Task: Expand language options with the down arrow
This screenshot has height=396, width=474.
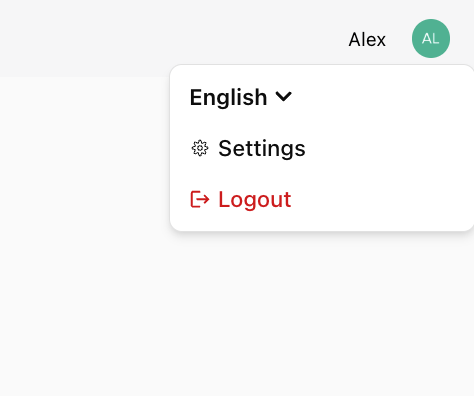Action: point(284,97)
